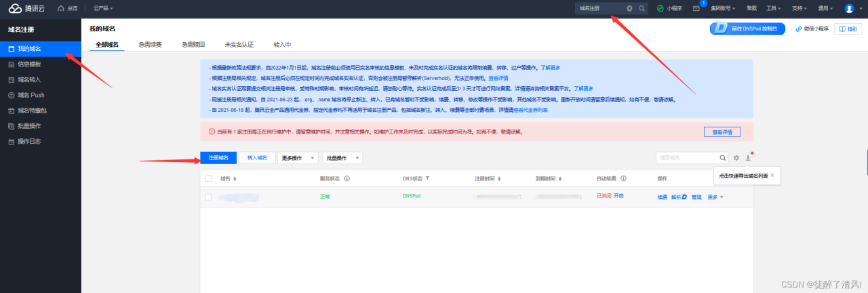The width and height of the screenshot is (868, 293).
Task: Turn on auto-renew via 开启
Action: [618, 196]
